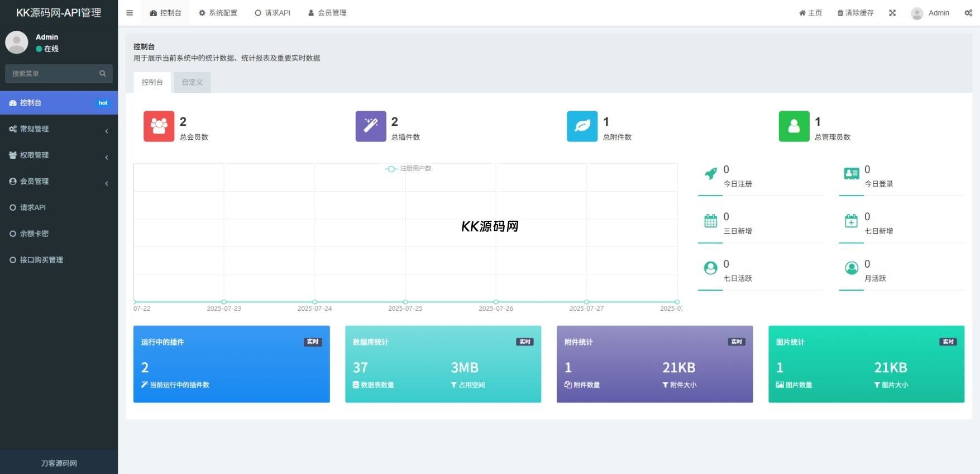Image resolution: width=980 pixels, height=474 pixels.
Task: Click the user circle icon for 月活跃
Action: coord(852,268)
